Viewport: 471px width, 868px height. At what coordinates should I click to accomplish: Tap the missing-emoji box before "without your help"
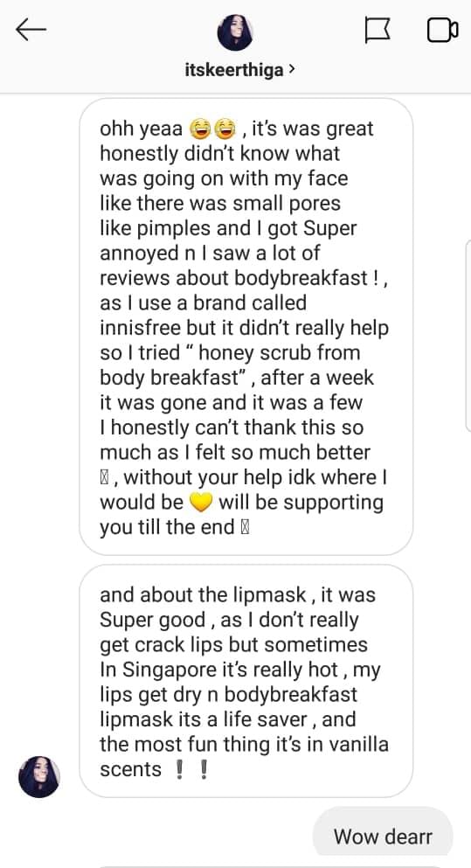click(104, 477)
